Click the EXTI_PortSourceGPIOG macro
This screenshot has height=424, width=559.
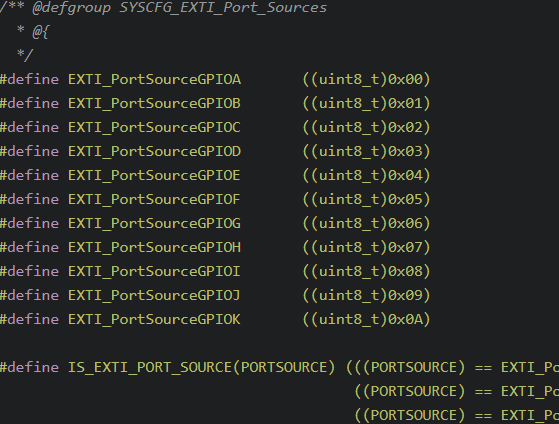pyautogui.click(x=154, y=223)
